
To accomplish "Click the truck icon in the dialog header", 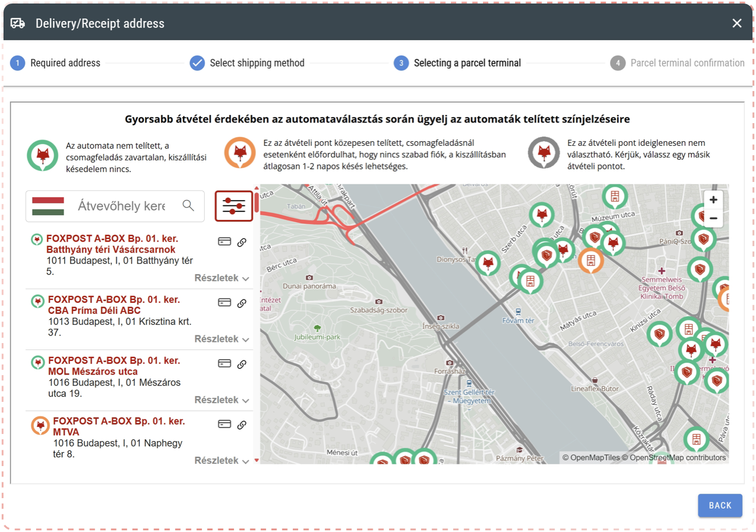I will pos(17,23).
